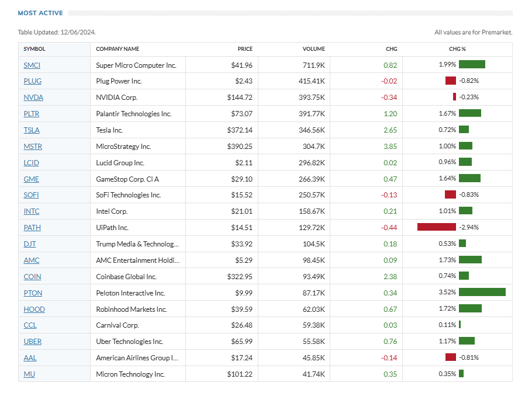Open the SMCI symbol link

click(32, 65)
